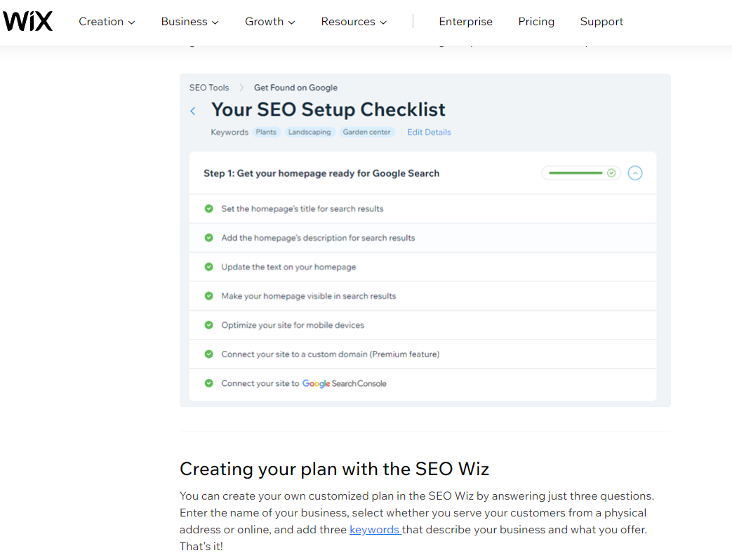
Task: Select the Plants keyword tag
Action: (266, 132)
